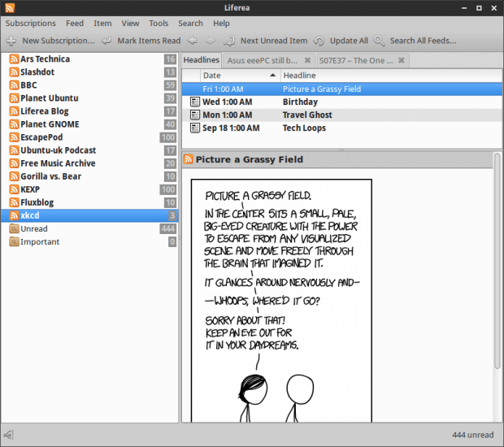Screen dimensions: 504x447
Task: Click the Ars Technica feed icon
Action: click(x=14, y=59)
